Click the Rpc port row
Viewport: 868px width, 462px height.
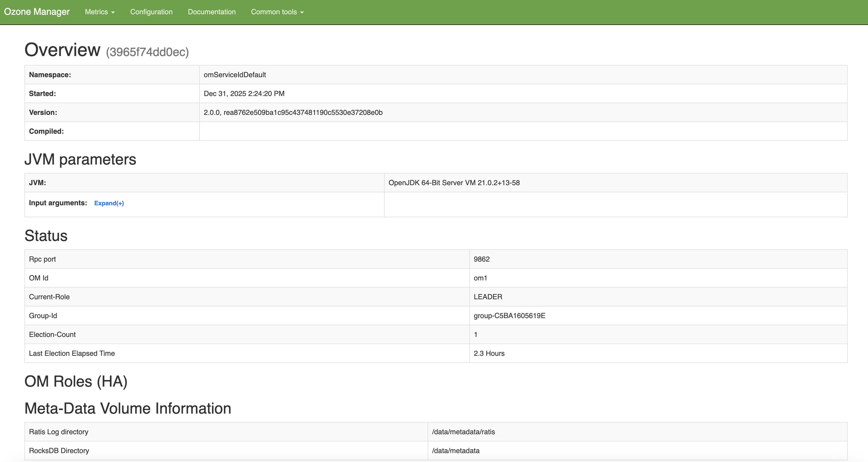[43, 259]
